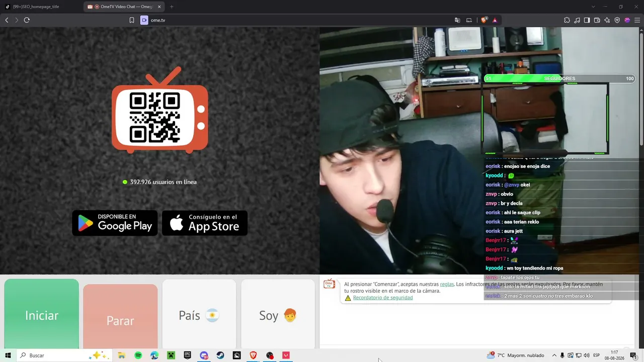Click the App Store download badge
The image size is (644, 362).
click(x=205, y=223)
